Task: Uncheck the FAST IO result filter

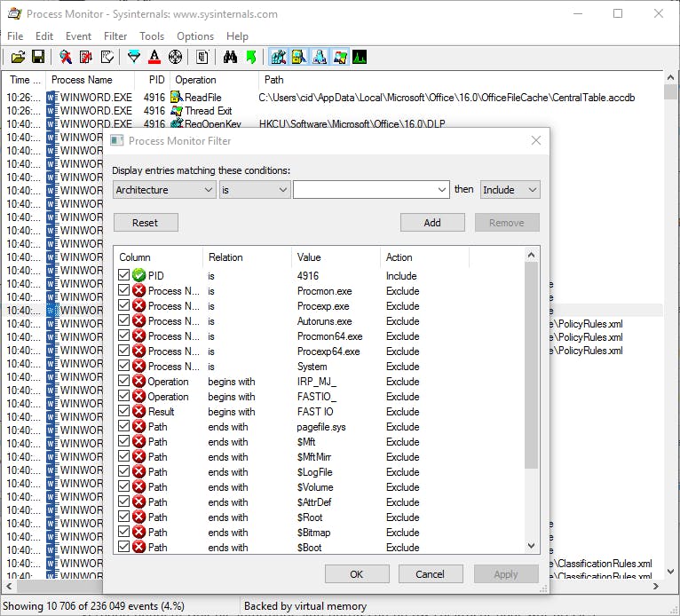Action: click(123, 411)
